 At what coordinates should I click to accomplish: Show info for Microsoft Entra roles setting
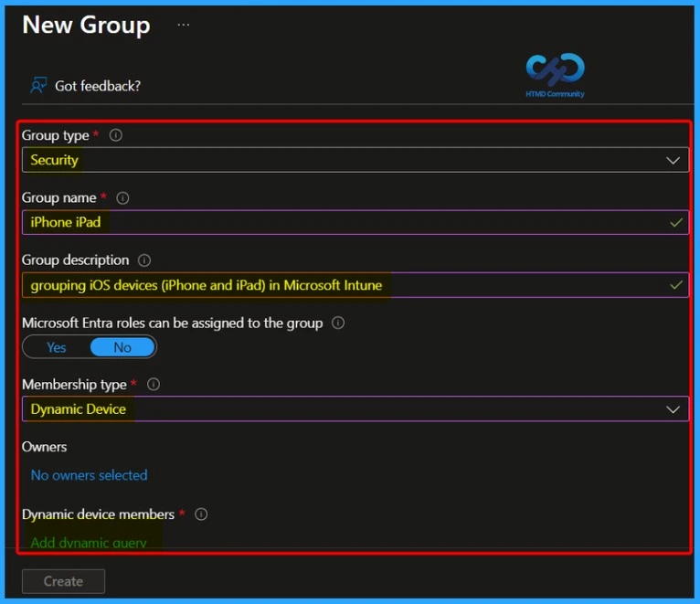click(338, 323)
